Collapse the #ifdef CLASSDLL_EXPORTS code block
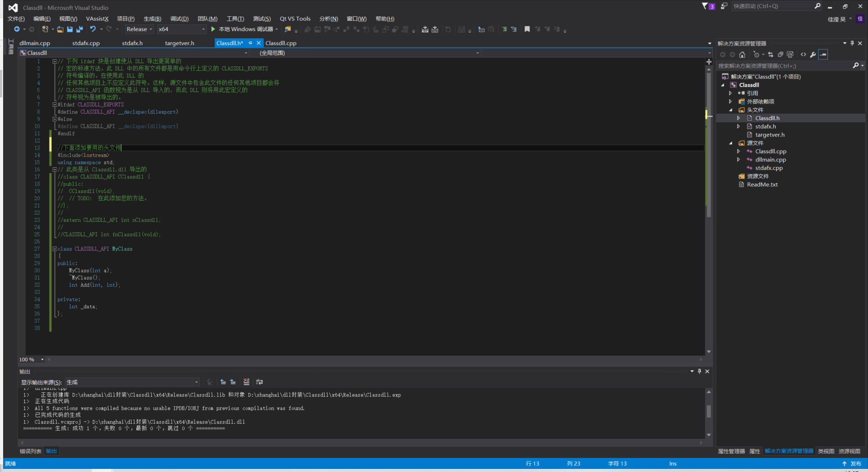This screenshot has width=868, height=472. pos(55,105)
